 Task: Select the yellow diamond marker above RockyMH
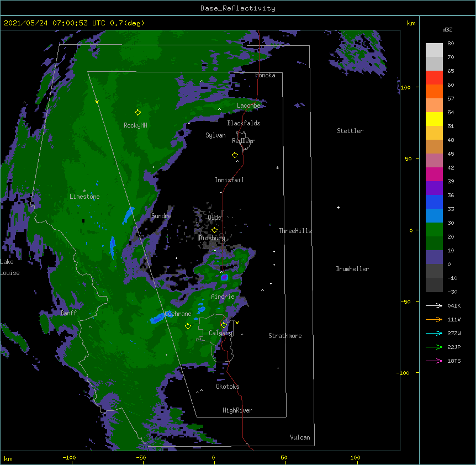[137, 113]
